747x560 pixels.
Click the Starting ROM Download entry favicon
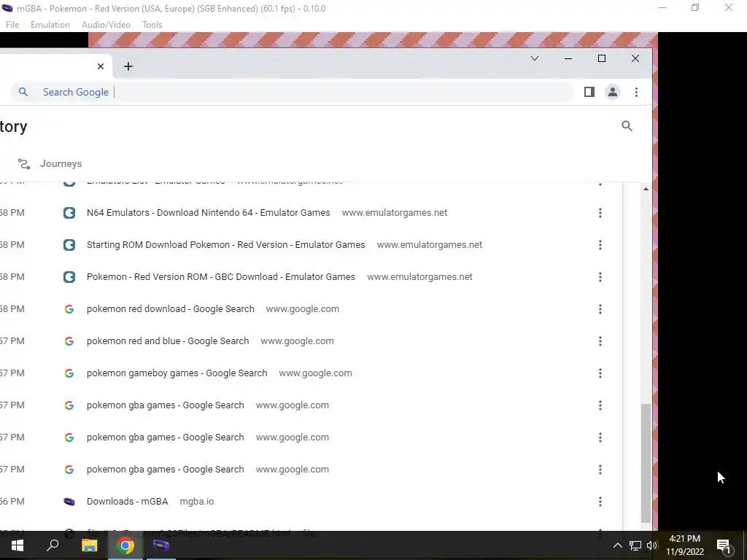pyautogui.click(x=69, y=245)
